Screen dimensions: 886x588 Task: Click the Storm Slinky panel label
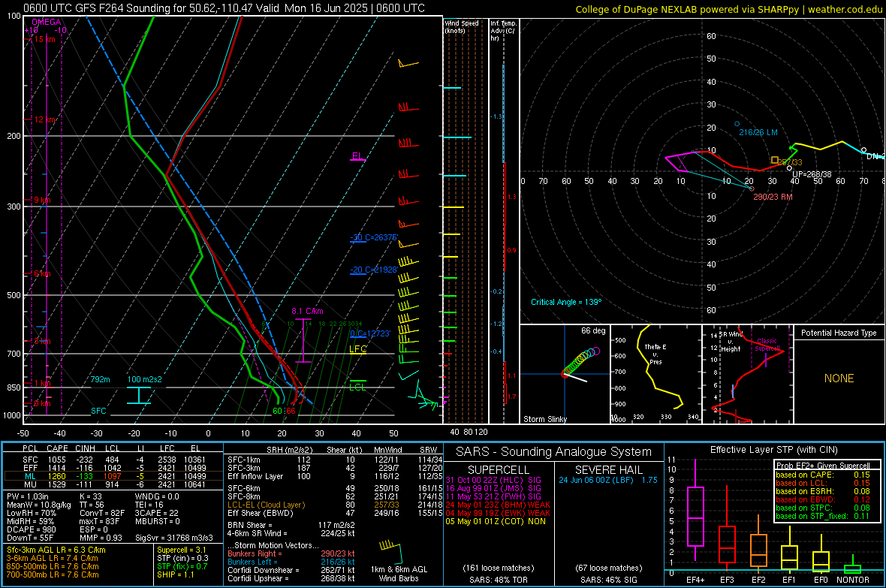click(544, 419)
